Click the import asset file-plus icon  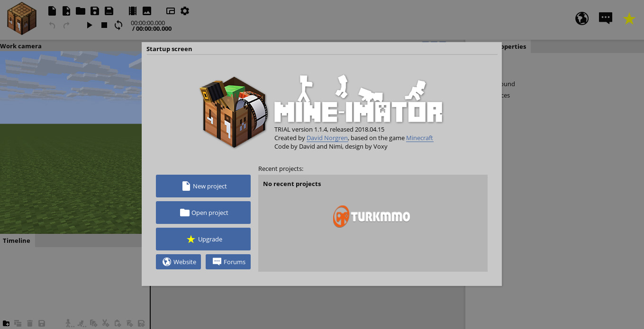(66, 10)
